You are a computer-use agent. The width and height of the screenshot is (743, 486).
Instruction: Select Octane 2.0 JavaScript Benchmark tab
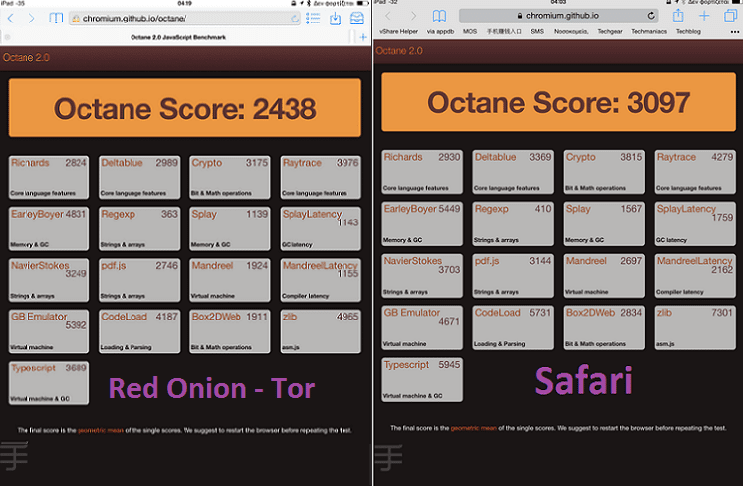point(178,37)
